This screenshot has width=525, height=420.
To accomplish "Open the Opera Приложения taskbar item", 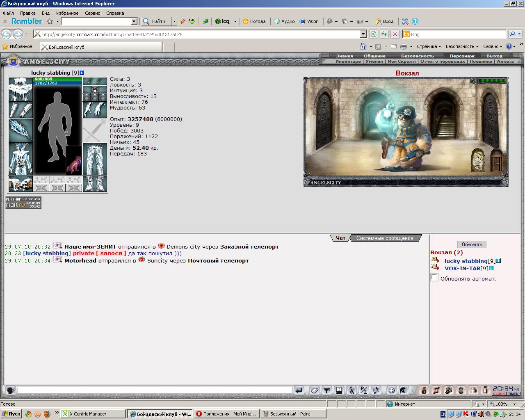I will [226, 414].
